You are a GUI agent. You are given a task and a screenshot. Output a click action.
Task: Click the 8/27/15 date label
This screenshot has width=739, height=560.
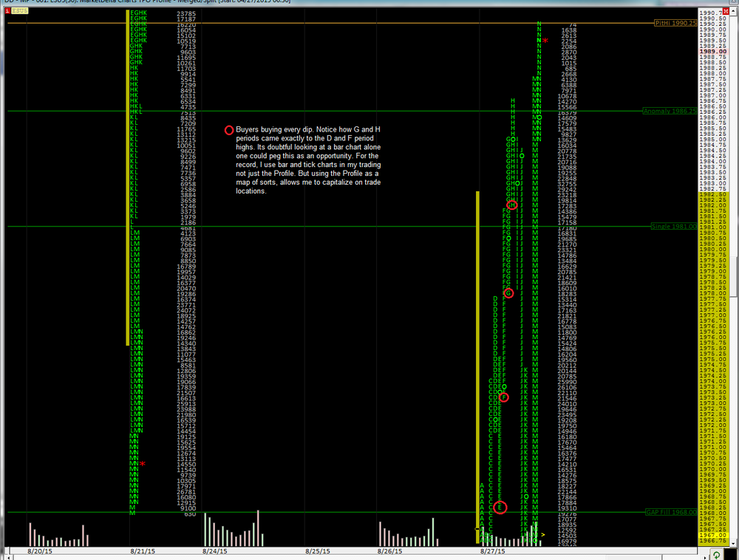tap(492, 551)
